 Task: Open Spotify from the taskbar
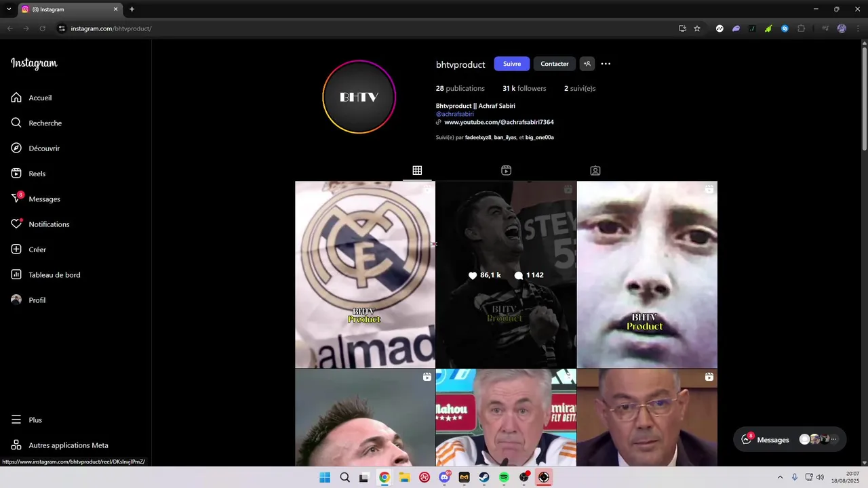[504, 477]
